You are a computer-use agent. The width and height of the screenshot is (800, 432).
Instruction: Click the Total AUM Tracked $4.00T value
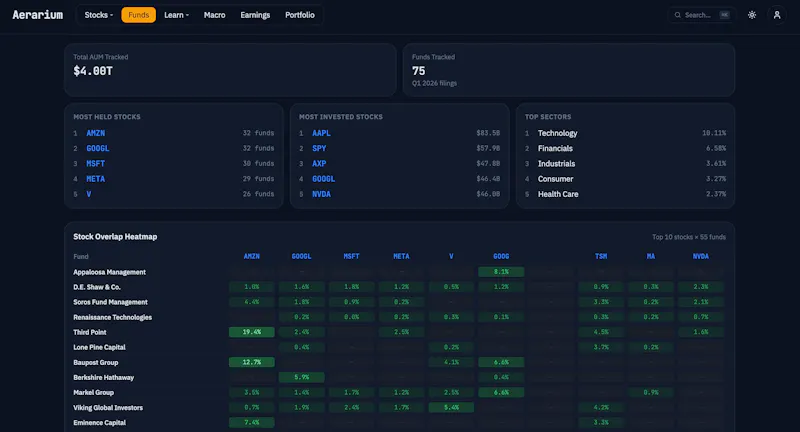point(93,71)
